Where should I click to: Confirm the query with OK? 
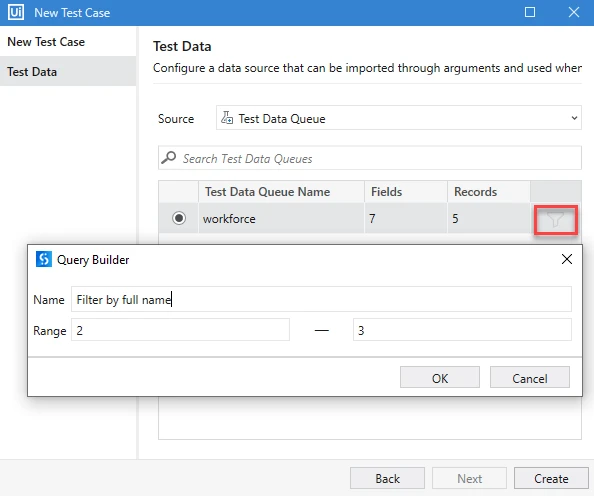(440, 377)
